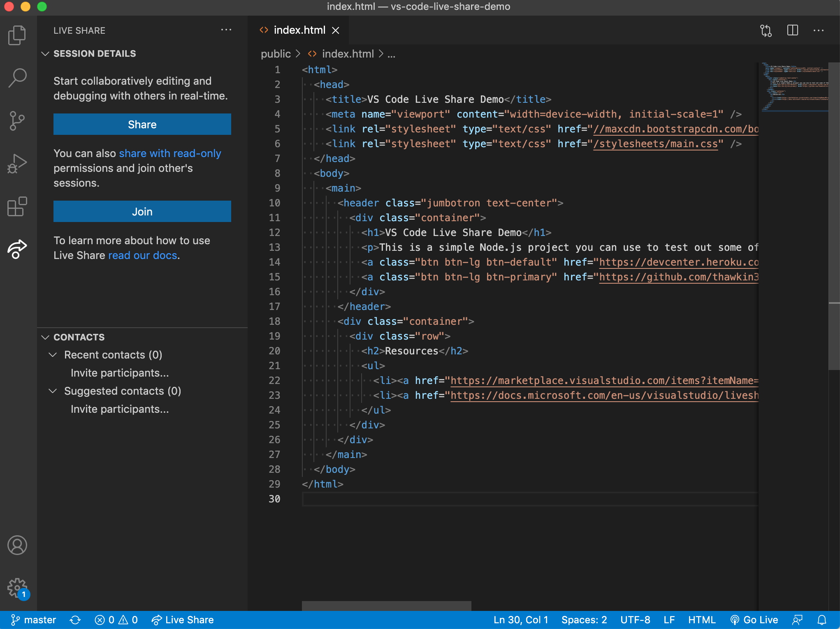Collapse Recent contacts tree node
The width and height of the screenshot is (840, 629).
53,355
